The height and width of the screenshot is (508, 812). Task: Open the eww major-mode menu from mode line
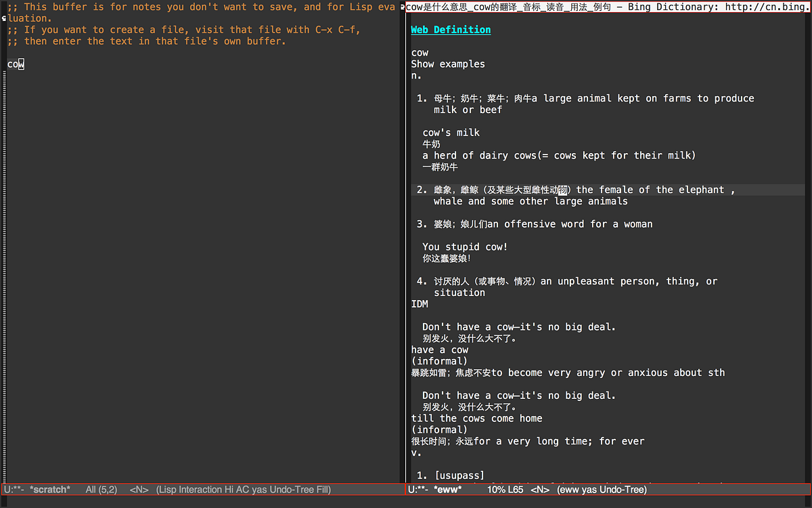point(570,489)
